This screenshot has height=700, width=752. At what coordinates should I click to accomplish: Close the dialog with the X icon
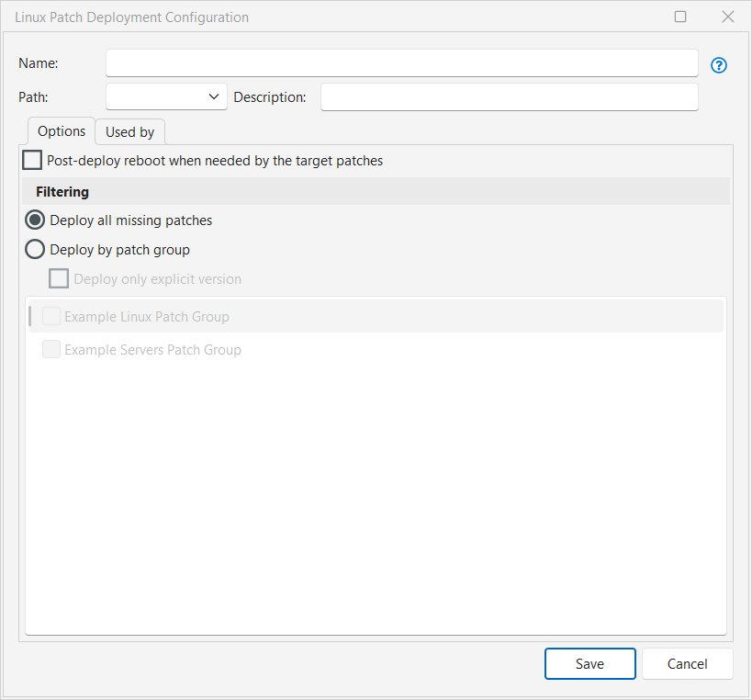coord(727,17)
